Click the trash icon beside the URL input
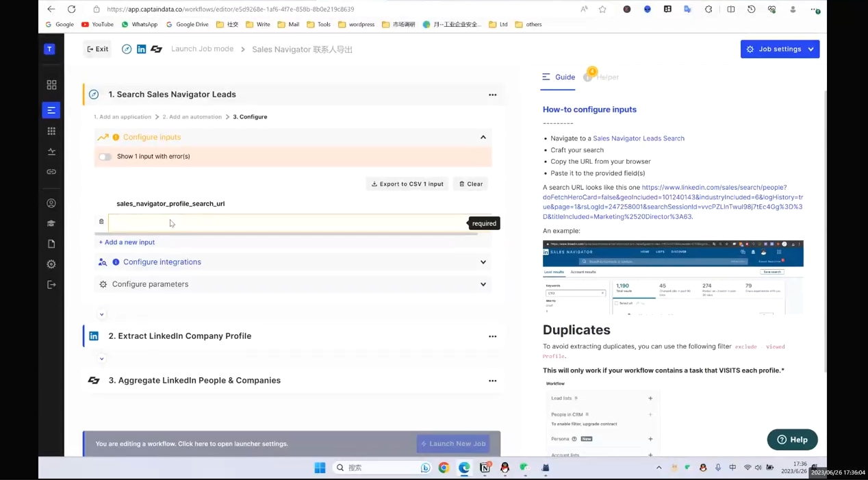The image size is (868, 480). tap(101, 222)
